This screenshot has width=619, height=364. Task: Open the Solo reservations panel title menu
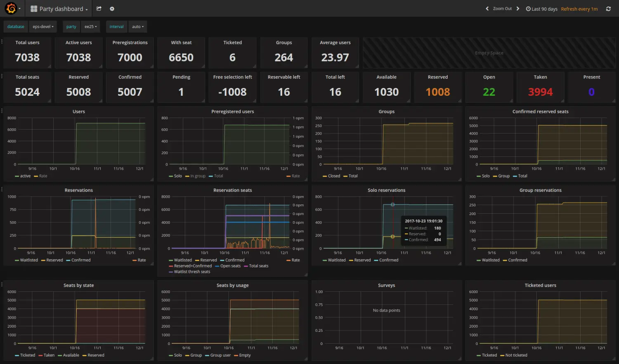386,190
